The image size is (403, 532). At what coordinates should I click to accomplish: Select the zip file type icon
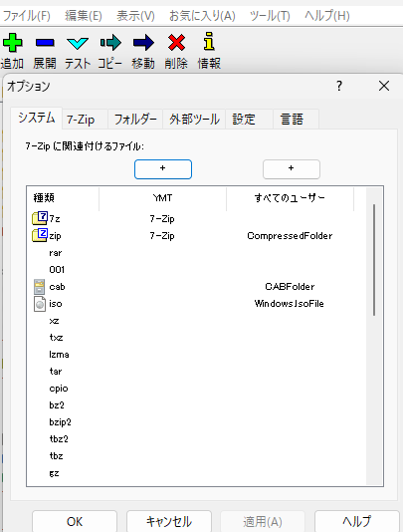point(40,235)
